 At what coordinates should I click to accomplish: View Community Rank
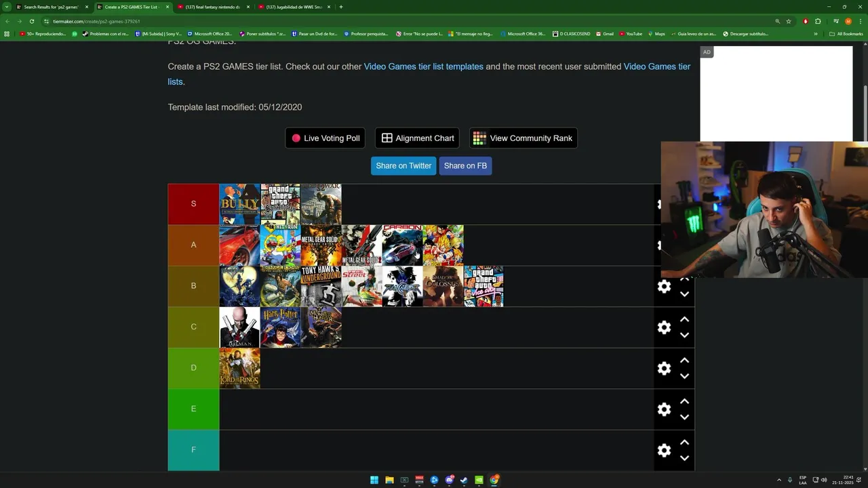pyautogui.click(x=523, y=138)
